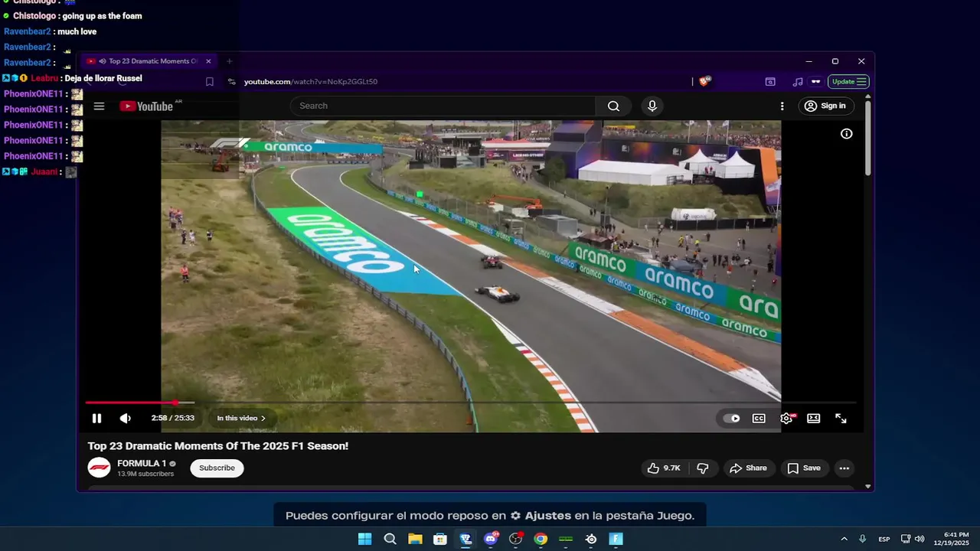Open File Explorer from the taskbar
Screen dimensions: 980x551
tap(415, 539)
